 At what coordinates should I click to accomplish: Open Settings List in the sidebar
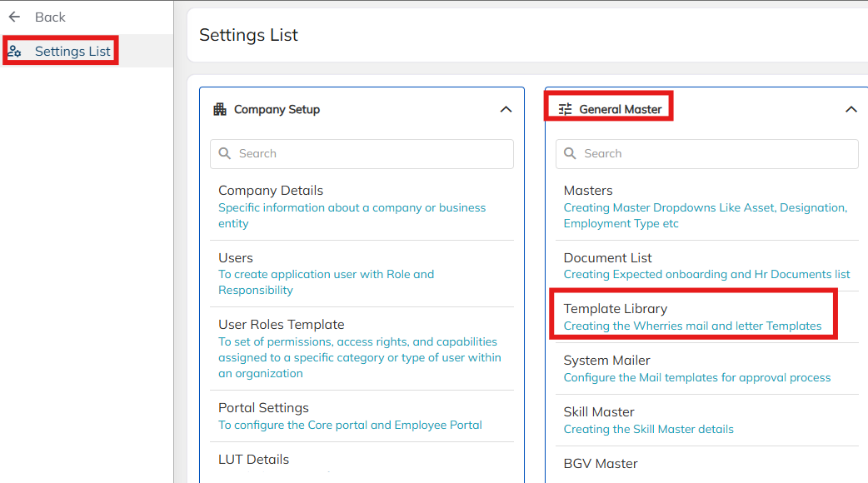coord(72,52)
